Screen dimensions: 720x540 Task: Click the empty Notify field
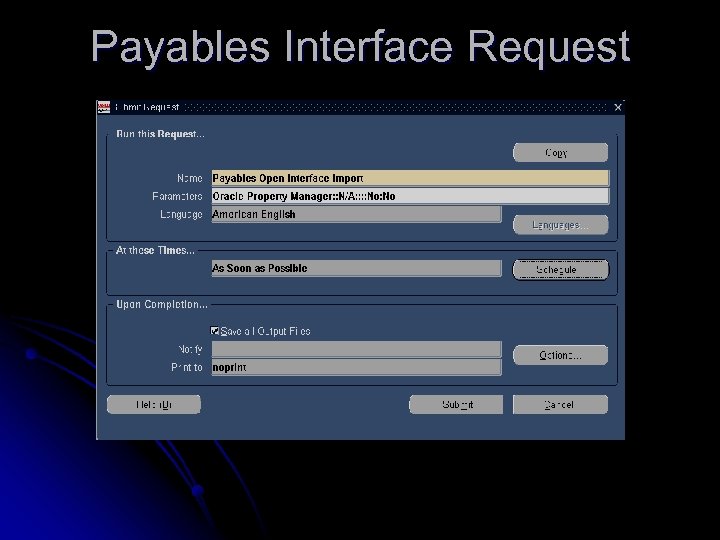[356, 349]
